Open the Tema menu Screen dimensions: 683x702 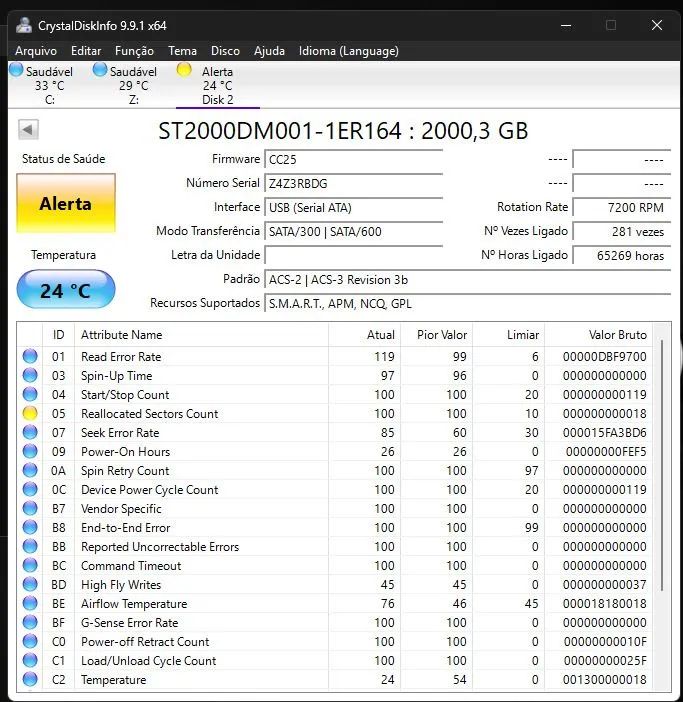pyautogui.click(x=182, y=51)
